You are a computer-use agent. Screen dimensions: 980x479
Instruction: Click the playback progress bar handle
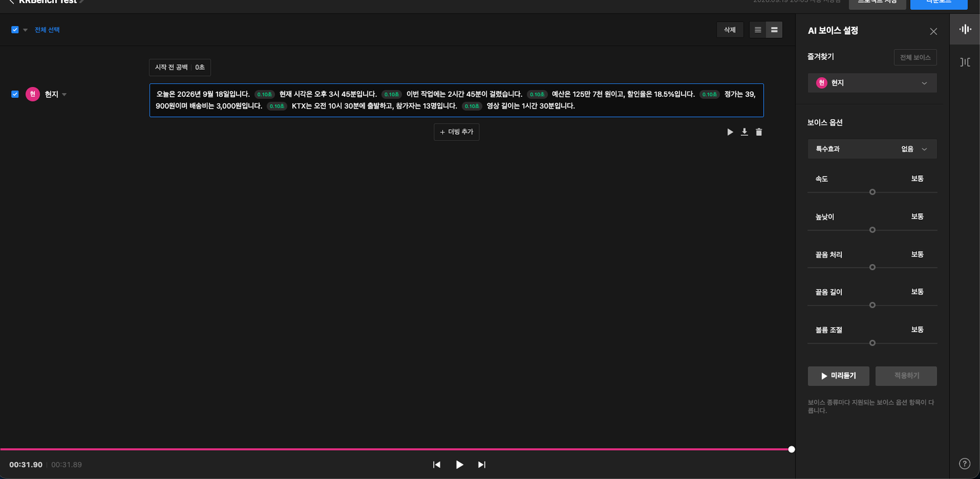pos(791,450)
